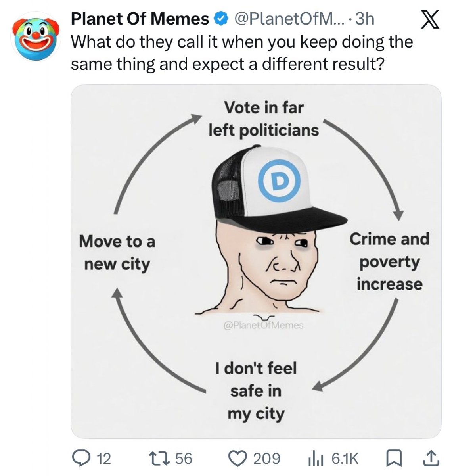Open the clown globe profile avatar

36,36
